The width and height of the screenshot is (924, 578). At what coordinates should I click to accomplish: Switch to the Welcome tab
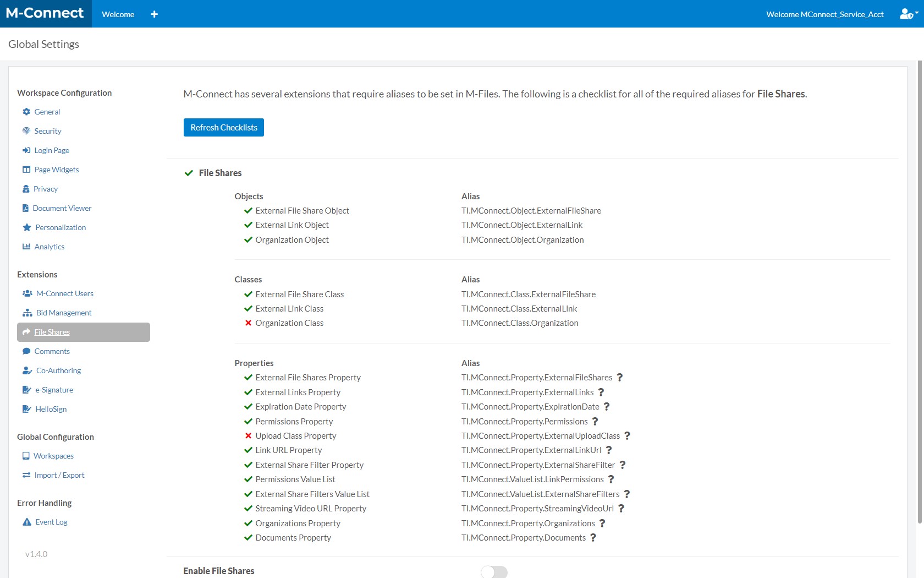117,14
